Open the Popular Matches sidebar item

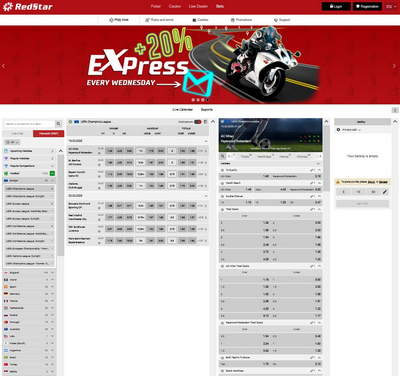coord(29,158)
